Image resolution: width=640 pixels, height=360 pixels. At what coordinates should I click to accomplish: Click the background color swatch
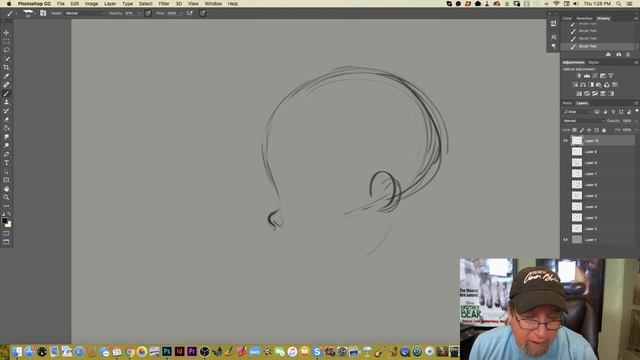[x=9, y=224]
